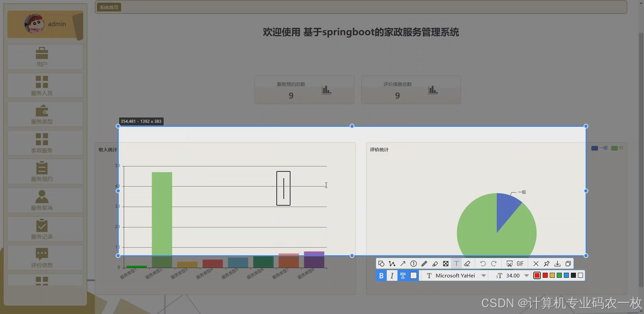This screenshot has width=644, height=314.
Task: Select the eraser tool
Action: coord(468,264)
